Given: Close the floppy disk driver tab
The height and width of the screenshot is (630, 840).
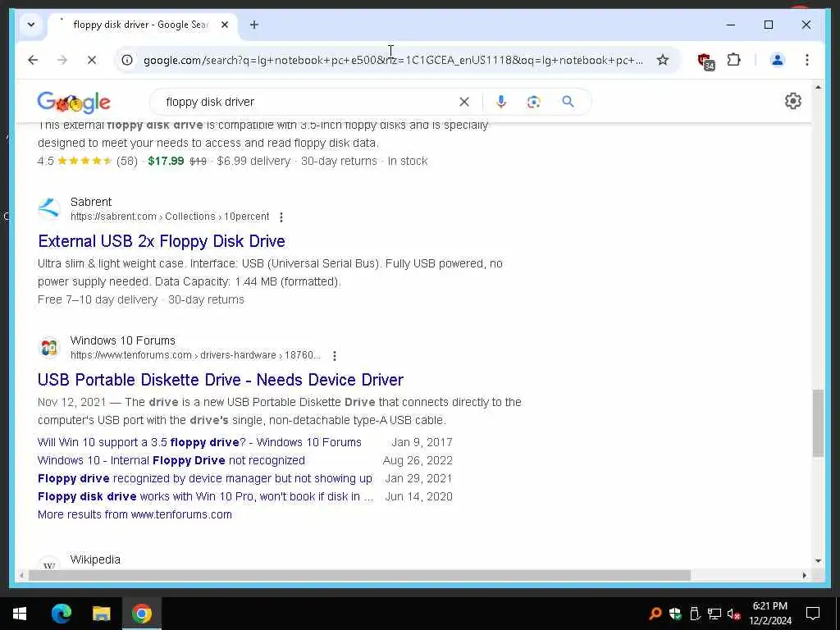Looking at the screenshot, I should click(x=225, y=25).
